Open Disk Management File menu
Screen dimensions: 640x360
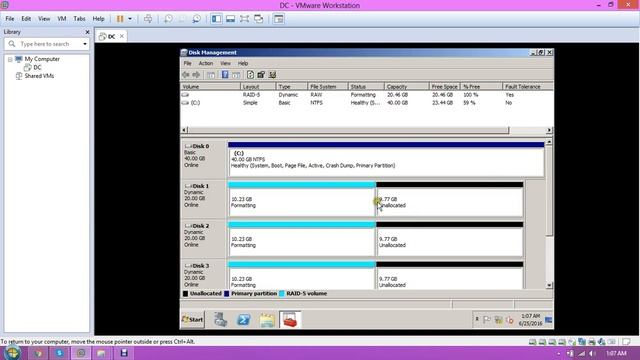[x=187, y=63]
